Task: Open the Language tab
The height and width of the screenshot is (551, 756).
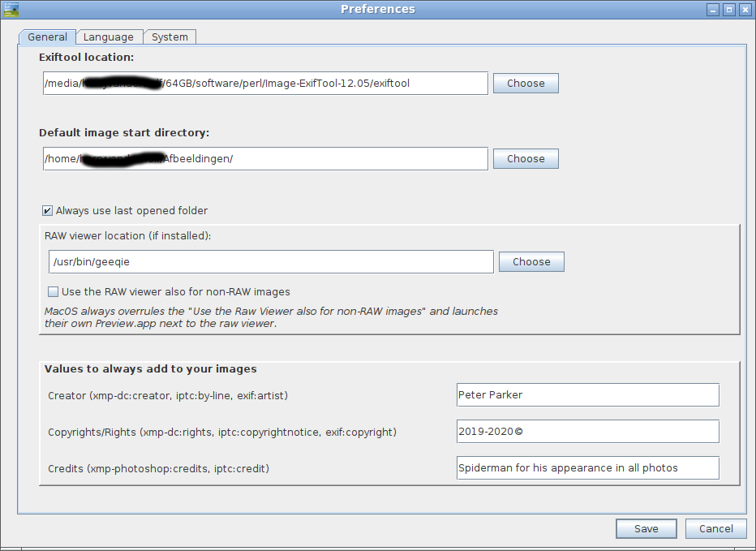Action: (x=109, y=37)
